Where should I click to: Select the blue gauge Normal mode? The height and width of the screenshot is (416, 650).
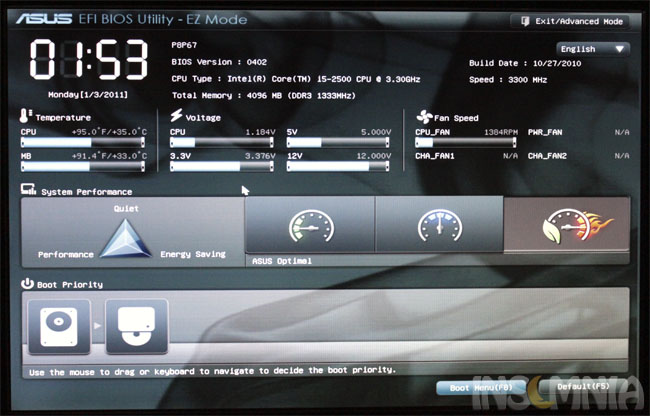439,225
